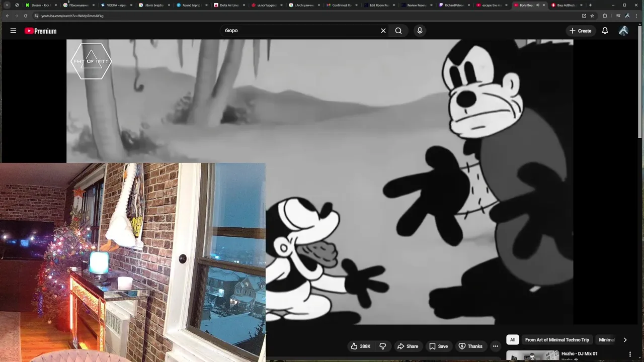Select the cut-off Minimal chip
The image size is (644, 362).
coord(606,340)
